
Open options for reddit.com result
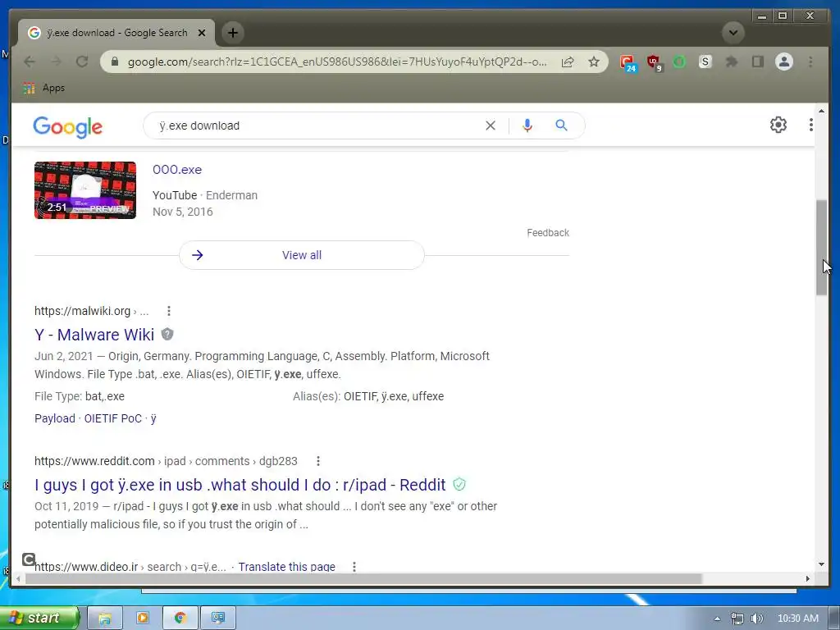(318, 461)
